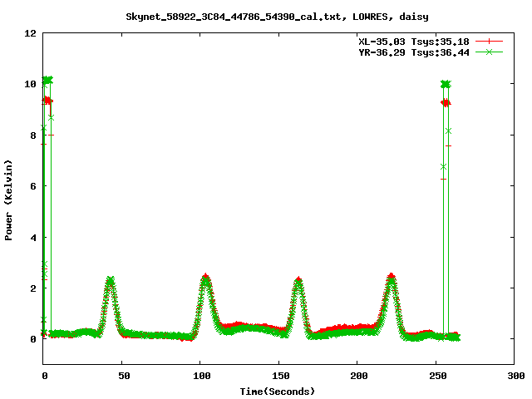Image resolution: width=532 pixels, height=399 pixels.
Task: Click the green YR legend line sample
Action: click(x=489, y=52)
